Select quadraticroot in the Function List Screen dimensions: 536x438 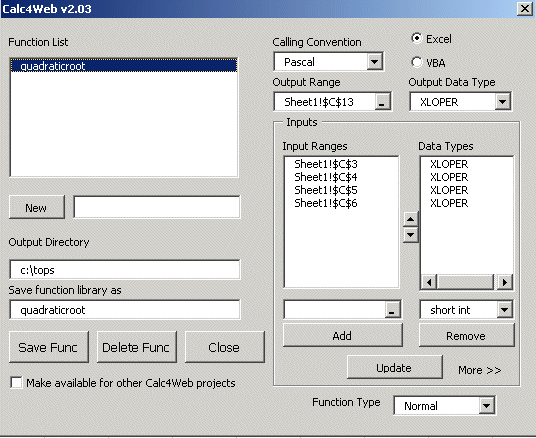[124, 66]
